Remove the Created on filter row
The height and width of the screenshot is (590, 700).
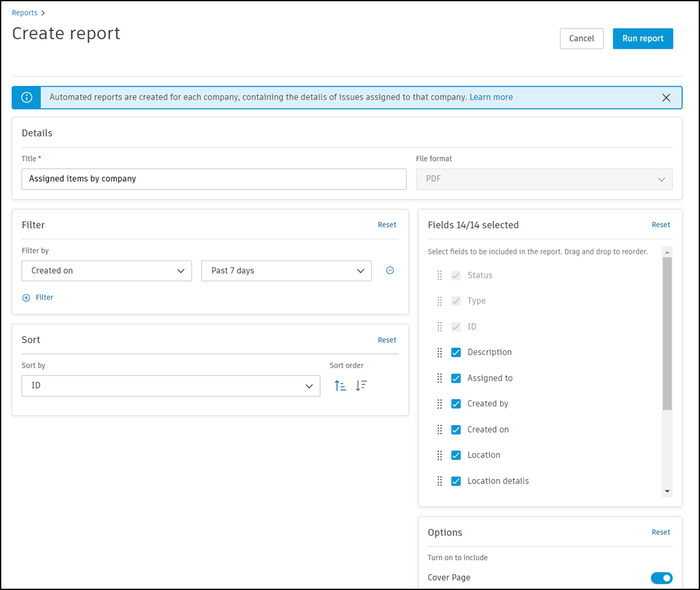390,271
